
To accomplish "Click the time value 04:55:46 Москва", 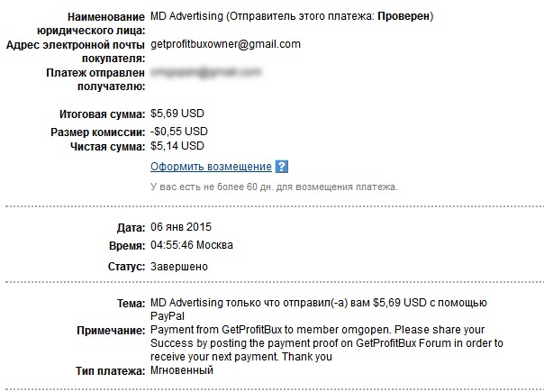I will pos(192,245).
